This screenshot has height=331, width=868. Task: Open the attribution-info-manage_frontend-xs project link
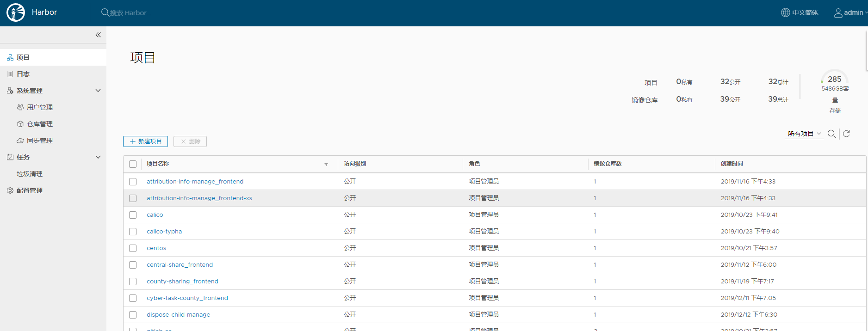click(x=199, y=198)
